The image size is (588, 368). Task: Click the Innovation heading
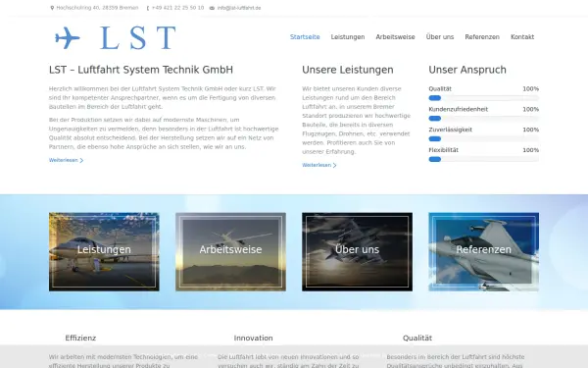[253, 338]
